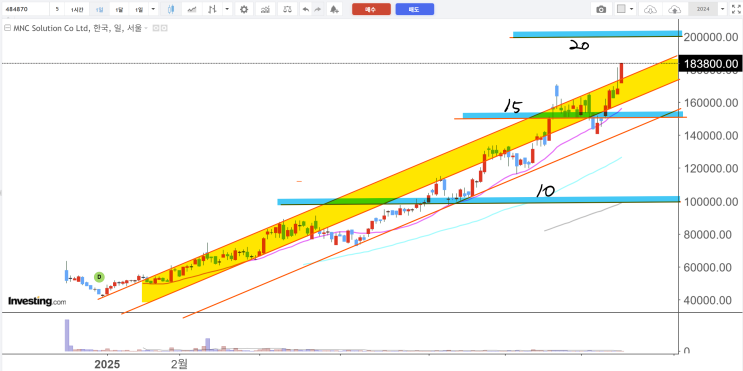Undo the last chart action
743x371 pixels.
coord(306,9)
